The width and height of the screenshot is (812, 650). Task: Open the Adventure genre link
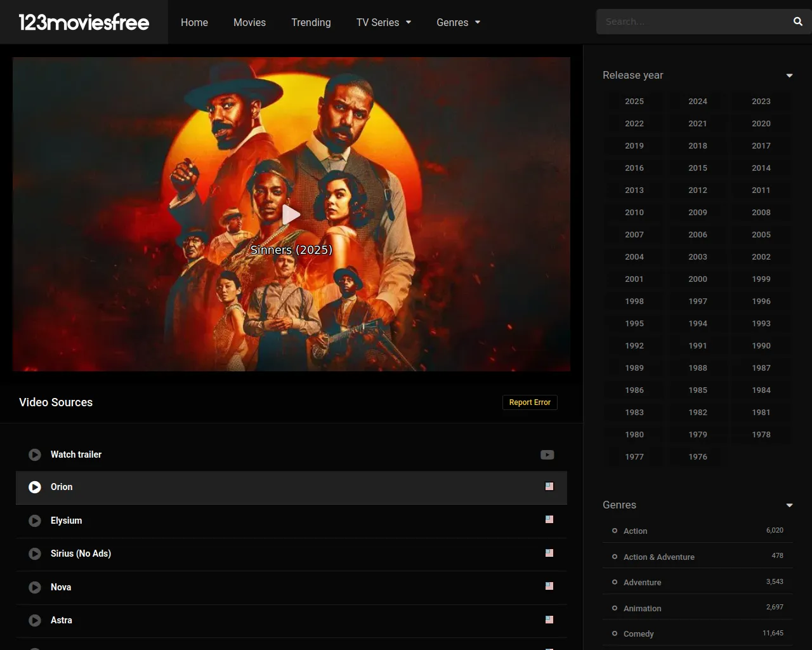click(x=642, y=582)
